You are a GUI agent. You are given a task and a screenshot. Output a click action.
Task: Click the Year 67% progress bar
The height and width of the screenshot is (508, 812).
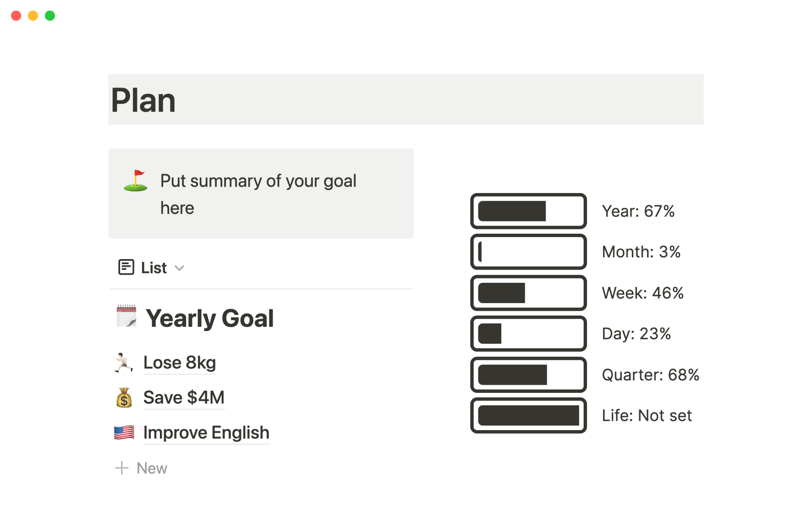pos(528,211)
